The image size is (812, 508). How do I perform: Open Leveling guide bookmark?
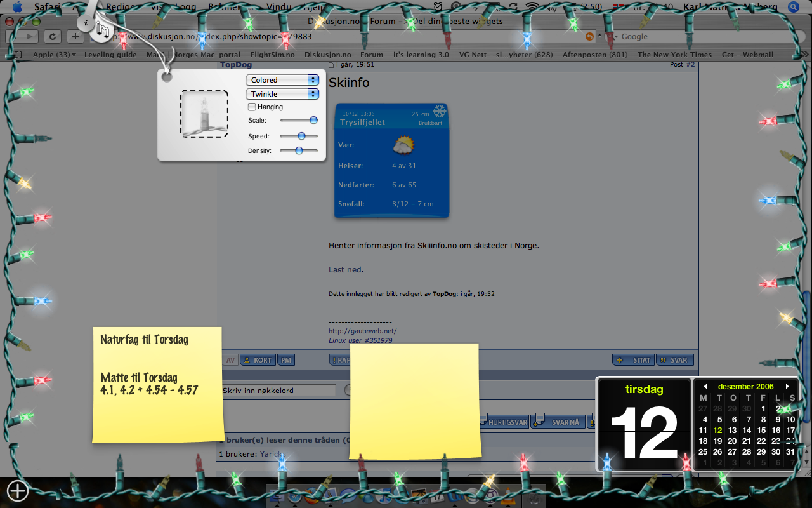coord(110,55)
